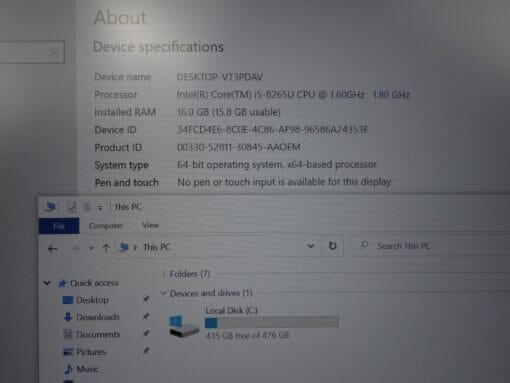Click the Processor value i5-8265U text

pyautogui.click(x=293, y=95)
